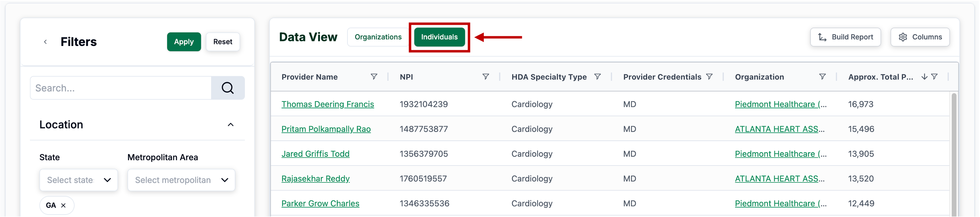Screen dimensions: 980x217
Task: Collapse the Location section
Action: 231,125
